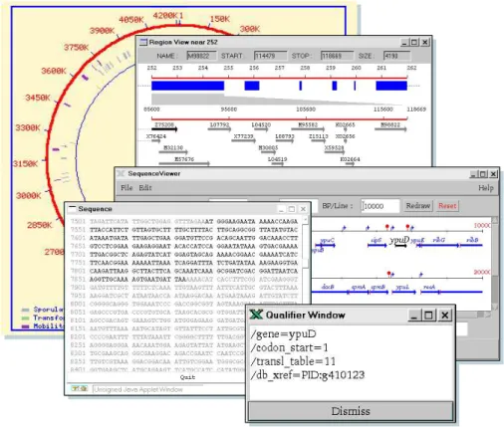Click the NAME field in Region View
504x427 pixels.
[x=201, y=56]
